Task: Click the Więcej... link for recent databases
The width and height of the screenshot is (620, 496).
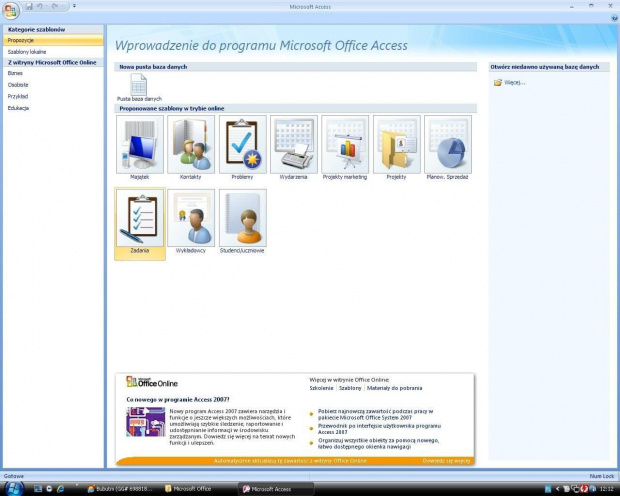Action: pos(514,83)
